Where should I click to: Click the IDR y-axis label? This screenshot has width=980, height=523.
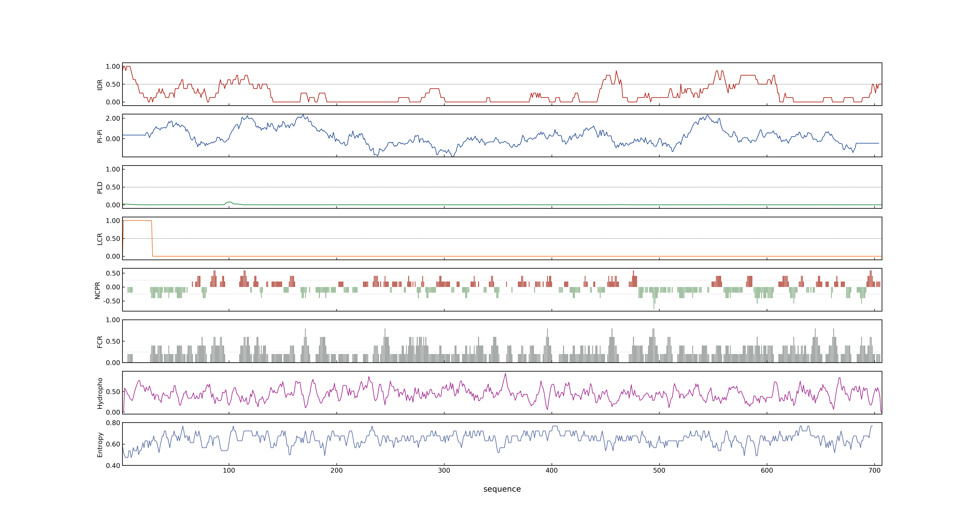(x=100, y=85)
